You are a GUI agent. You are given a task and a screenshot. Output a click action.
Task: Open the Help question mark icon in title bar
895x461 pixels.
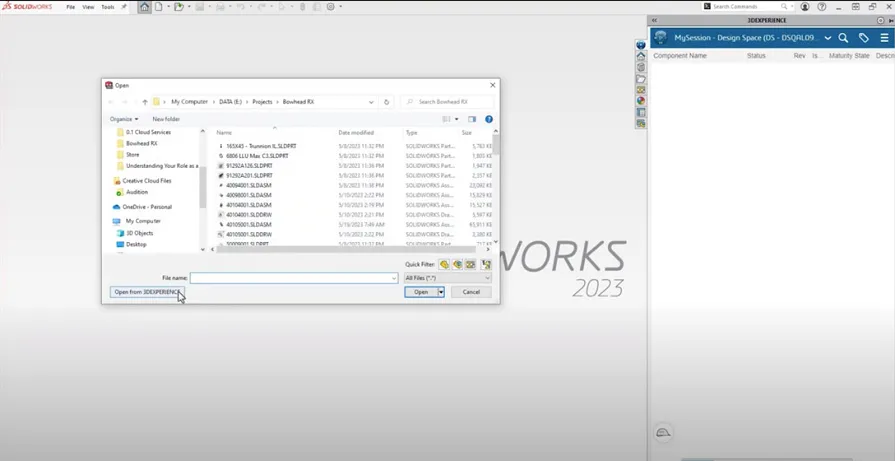822,7
